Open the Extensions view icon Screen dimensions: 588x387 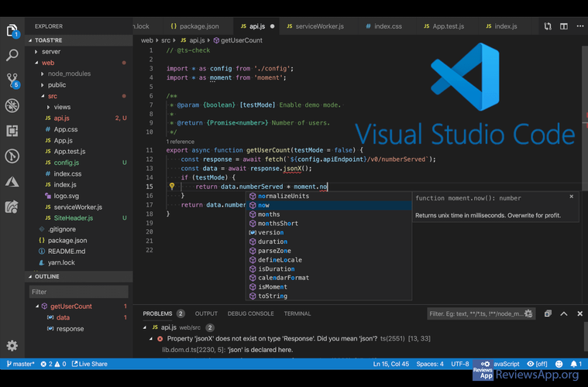click(x=12, y=132)
